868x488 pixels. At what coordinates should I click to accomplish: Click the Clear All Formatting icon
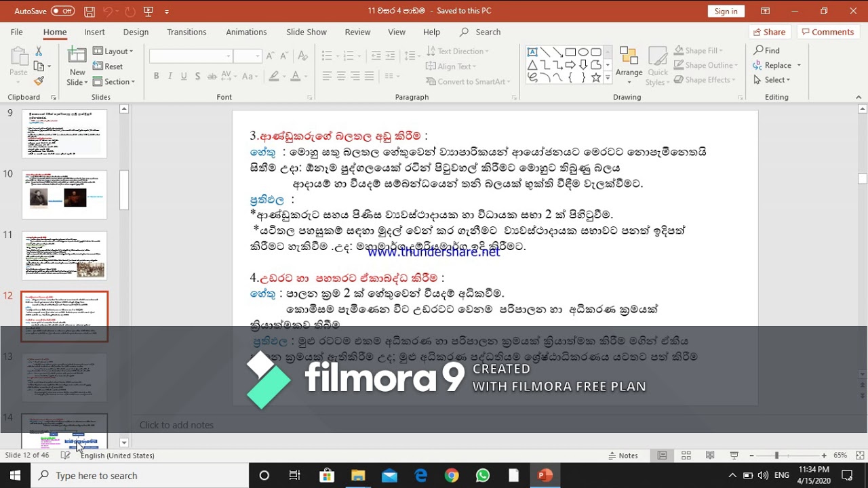[302, 56]
